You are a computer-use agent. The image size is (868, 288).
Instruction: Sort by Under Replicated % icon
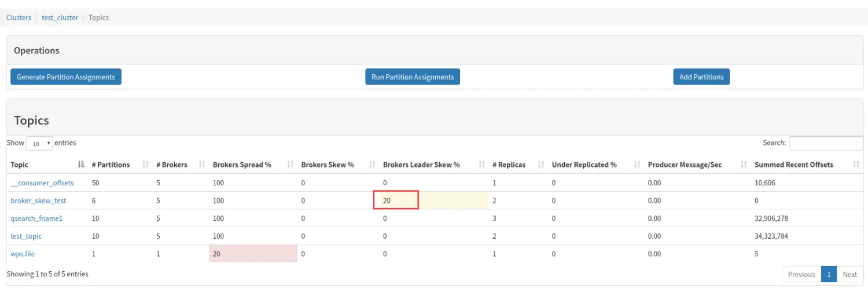637,165
